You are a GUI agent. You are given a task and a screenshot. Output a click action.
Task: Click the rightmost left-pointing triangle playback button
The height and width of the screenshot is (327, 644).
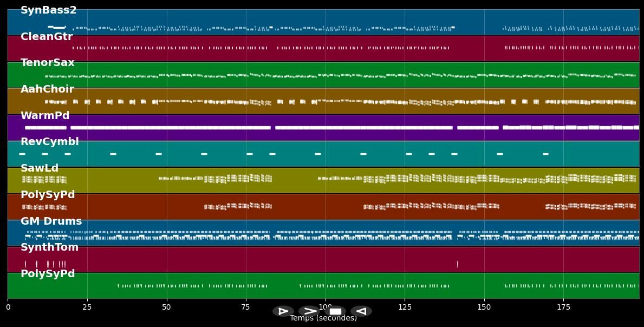tap(361, 311)
